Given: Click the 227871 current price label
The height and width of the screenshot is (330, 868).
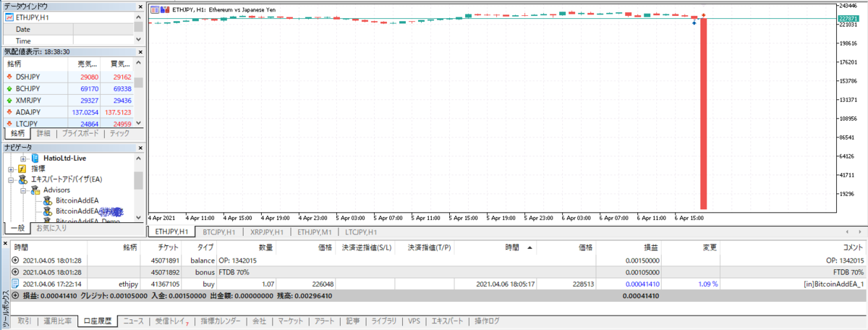Looking at the screenshot, I should [846, 17].
